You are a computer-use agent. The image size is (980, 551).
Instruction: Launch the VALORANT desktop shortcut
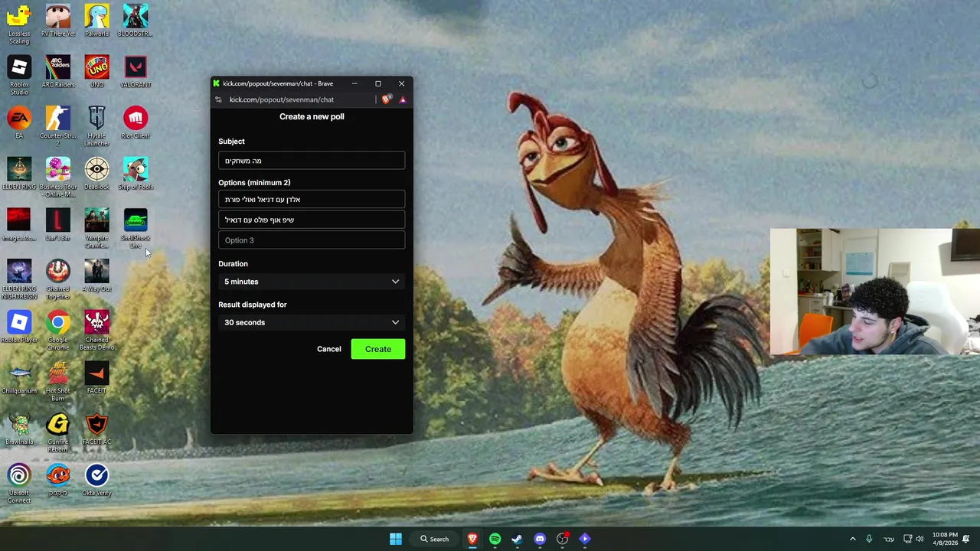136,72
